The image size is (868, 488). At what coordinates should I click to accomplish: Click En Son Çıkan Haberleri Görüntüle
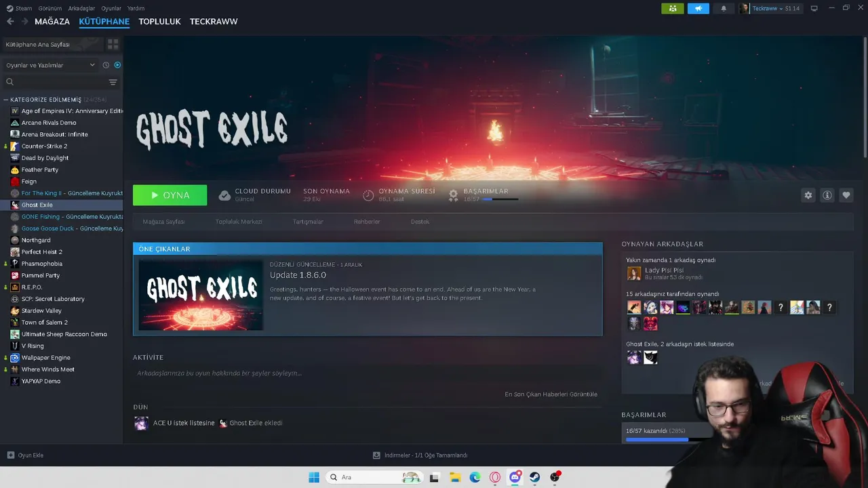[x=551, y=394]
